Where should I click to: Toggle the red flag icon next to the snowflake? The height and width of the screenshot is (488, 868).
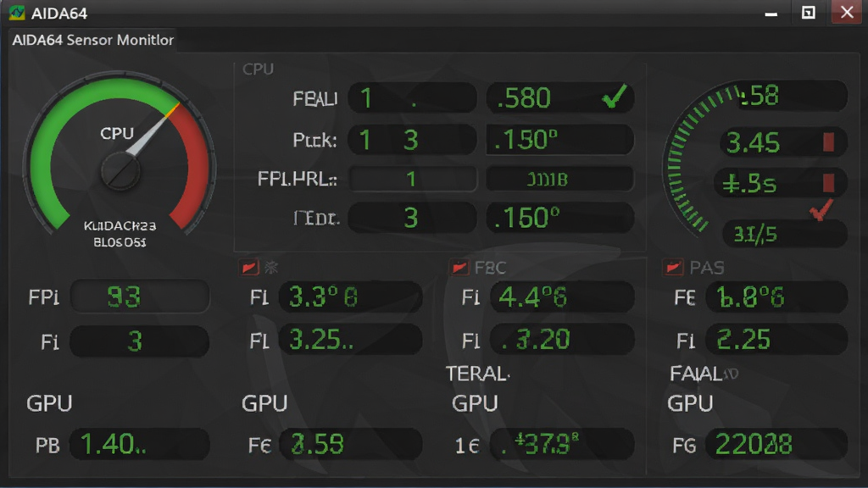click(x=249, y=268)
